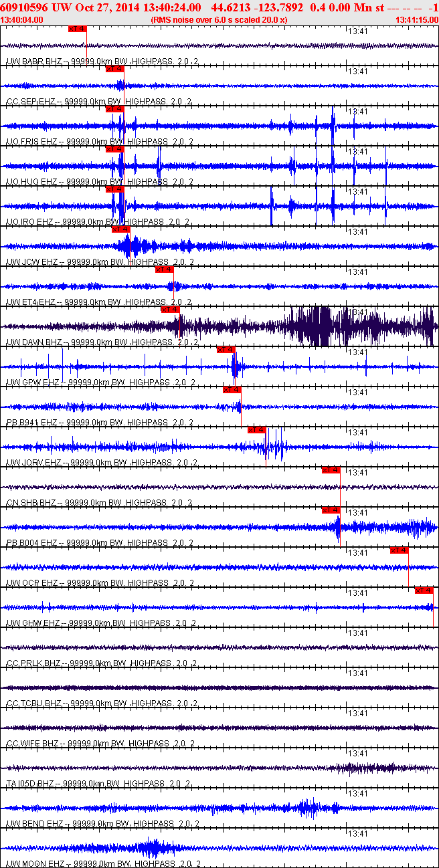The height and width of the screenshot is (868, 439).
Task: Select the pick marker on the UW DAVN trace
Action: pos(171,310)
